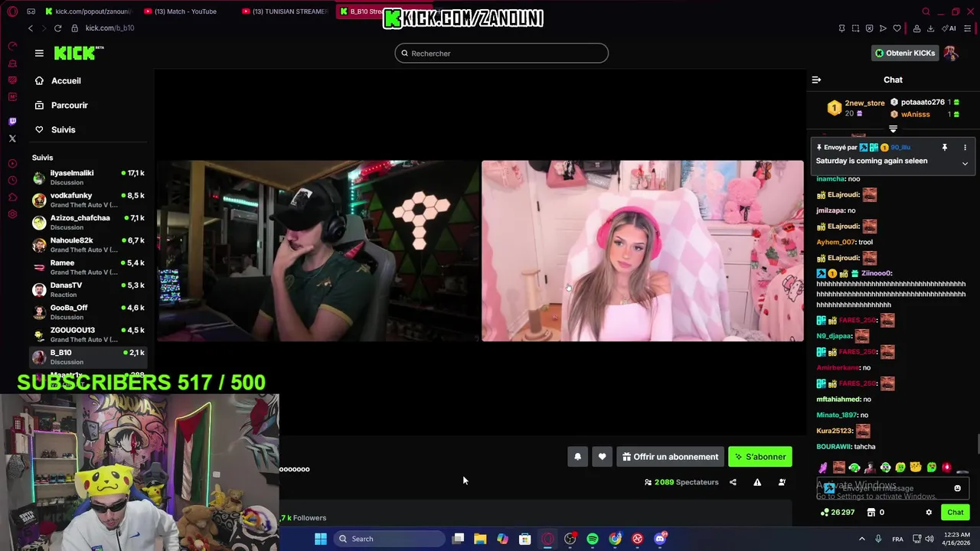Viewport: 980px width, 551px height.
Task: Reload the page in browser
Action: [57, 28]
